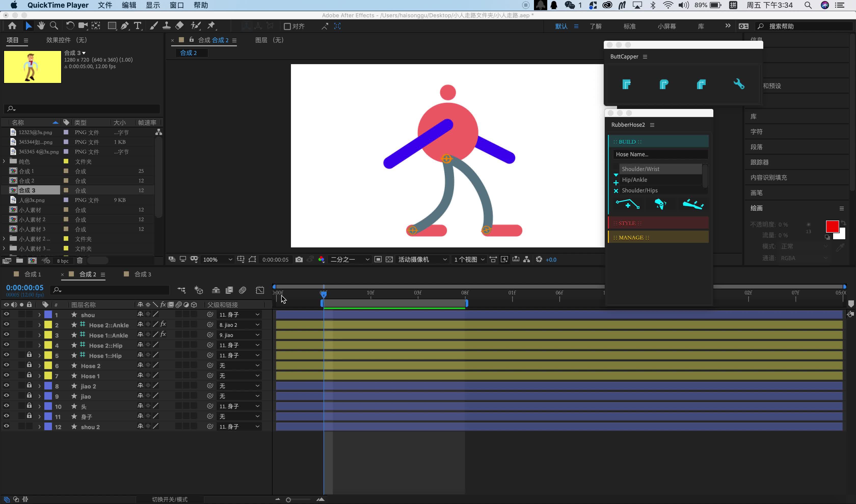856x504 pixels.
Task: Click yellow label swatch of Hose 2 layer
Action: tap(48, 366)
